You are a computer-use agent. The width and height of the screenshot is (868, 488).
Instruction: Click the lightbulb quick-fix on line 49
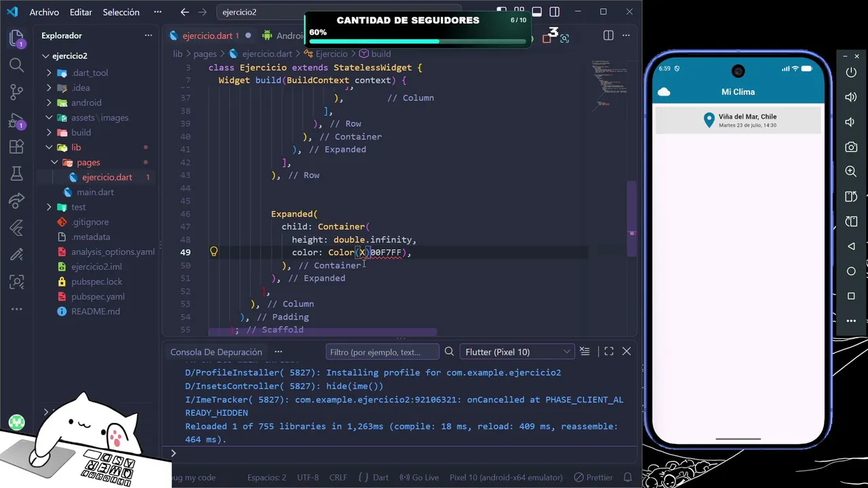[x=214, y=252]
